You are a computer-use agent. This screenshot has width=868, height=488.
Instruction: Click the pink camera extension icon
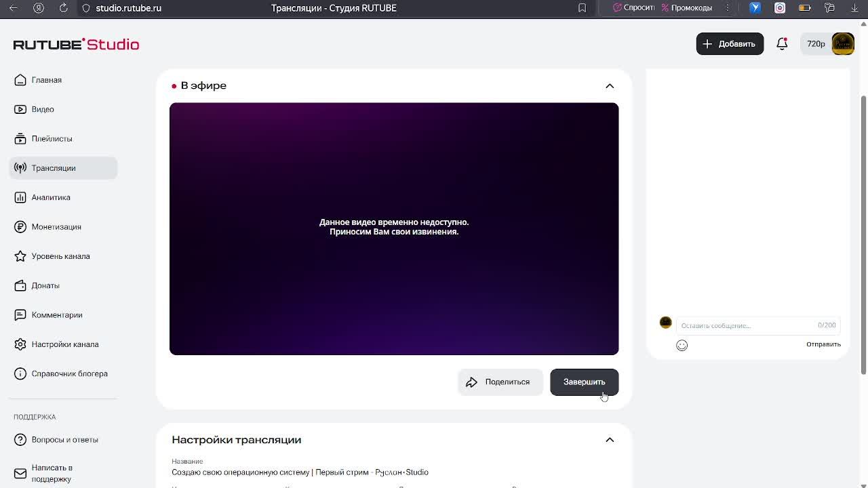[x=780, y=8]
